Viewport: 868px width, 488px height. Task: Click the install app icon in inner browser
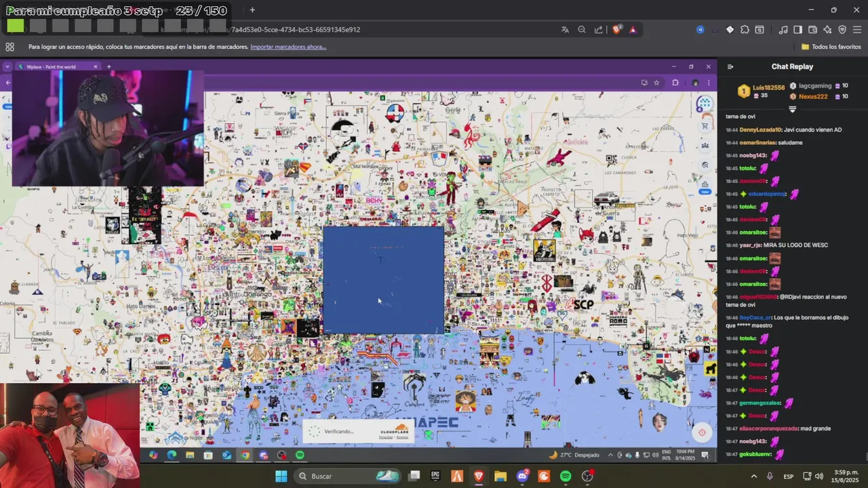644,83
